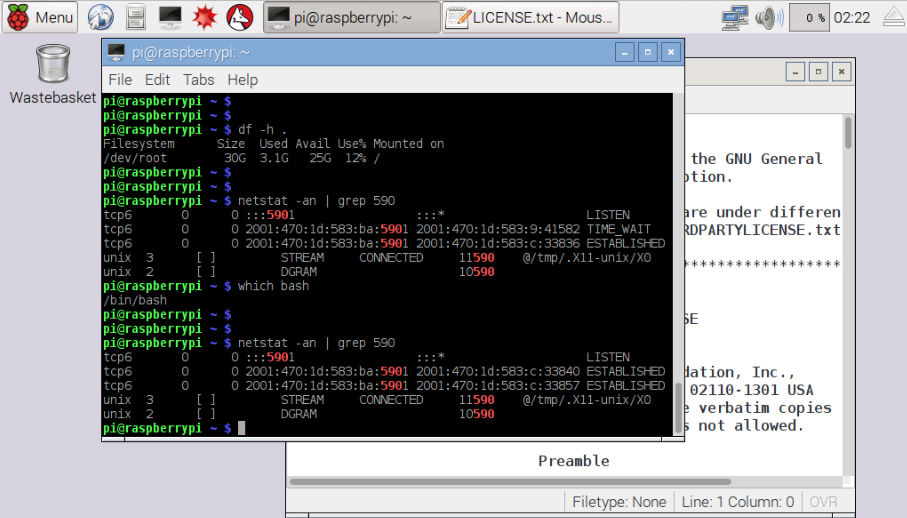Click the terminal vertical scrollbar thumb
Viewport: 907px width, 518px height.
point(679,408)
